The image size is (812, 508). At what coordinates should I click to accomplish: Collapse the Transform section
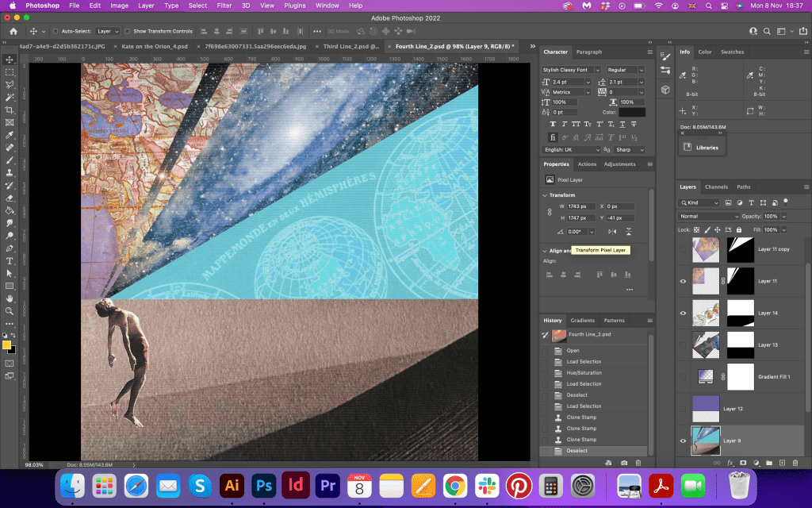tap(545, 195)
